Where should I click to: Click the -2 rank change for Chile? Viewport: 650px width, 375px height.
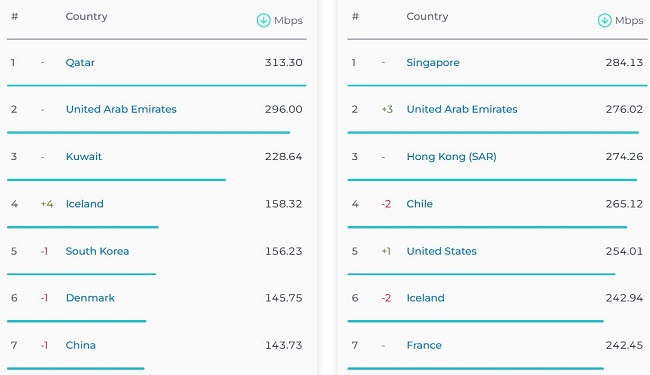pyautogui.click(x=386, y=204)
